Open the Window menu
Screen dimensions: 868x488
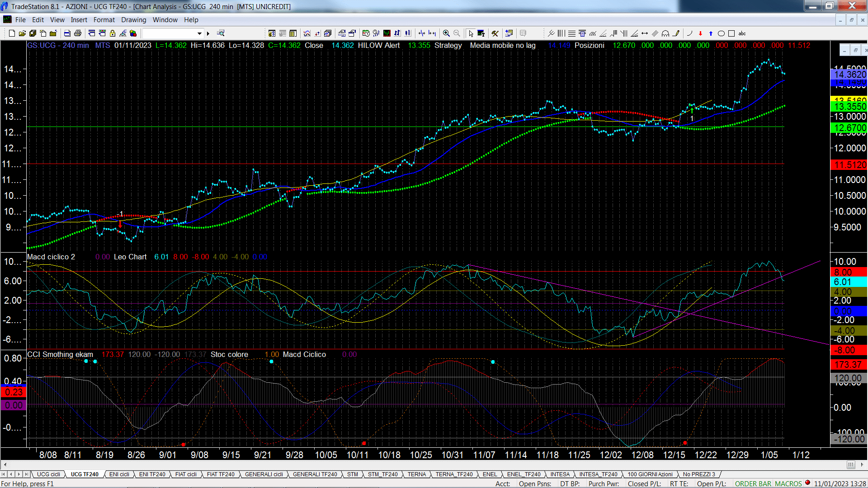pos(165,20)
